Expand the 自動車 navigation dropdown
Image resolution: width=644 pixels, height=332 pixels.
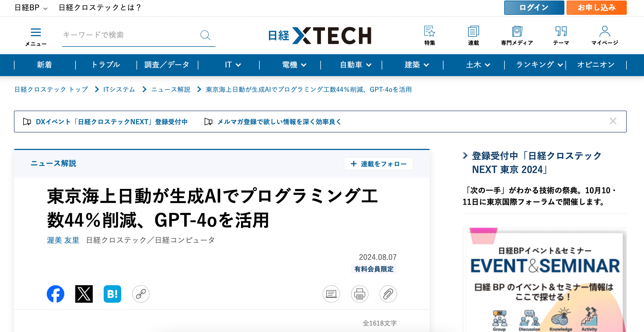[x=356, y=65]
